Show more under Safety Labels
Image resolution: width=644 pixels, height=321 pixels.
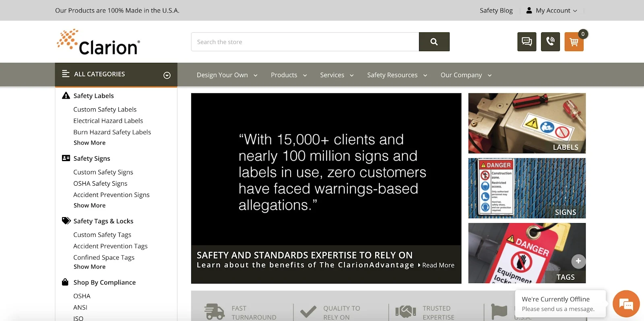click(x=89, y=143)
